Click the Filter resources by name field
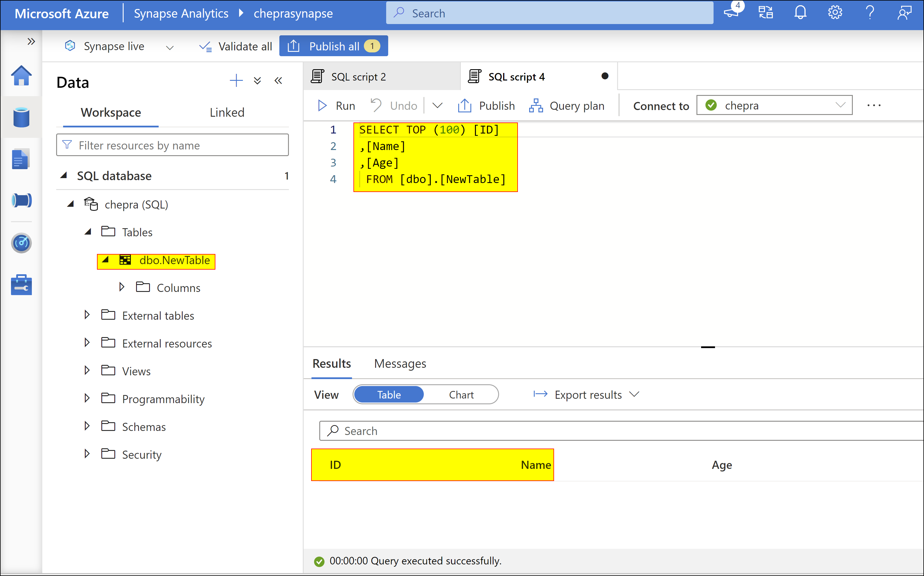Image resolution: width=924 pixels, height=576 pixels. [x=172, y=145]
